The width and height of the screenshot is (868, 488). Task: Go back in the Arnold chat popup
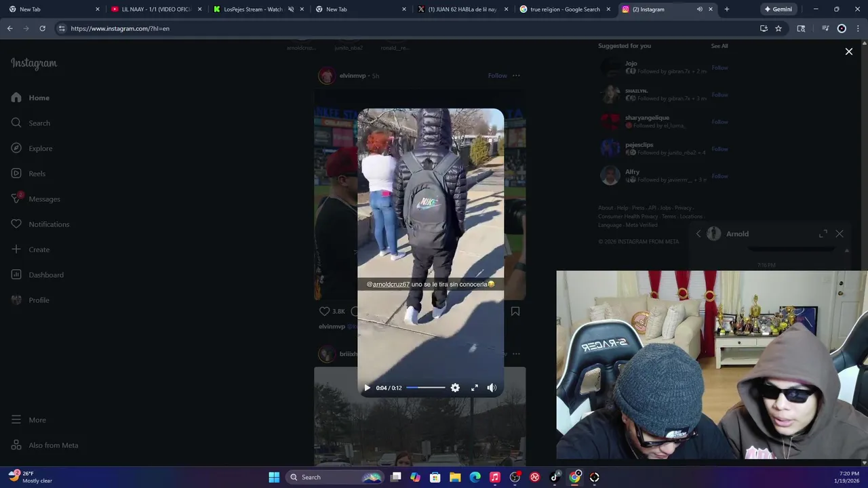click(x=698, y=234)
